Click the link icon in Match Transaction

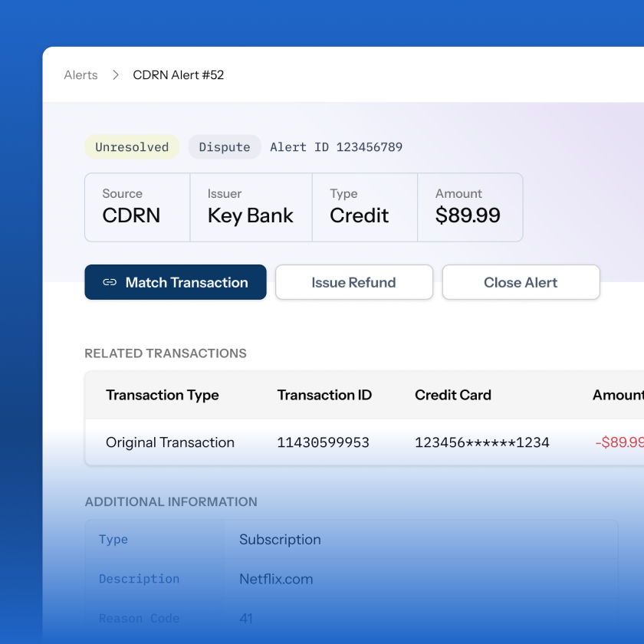(110, 282)
